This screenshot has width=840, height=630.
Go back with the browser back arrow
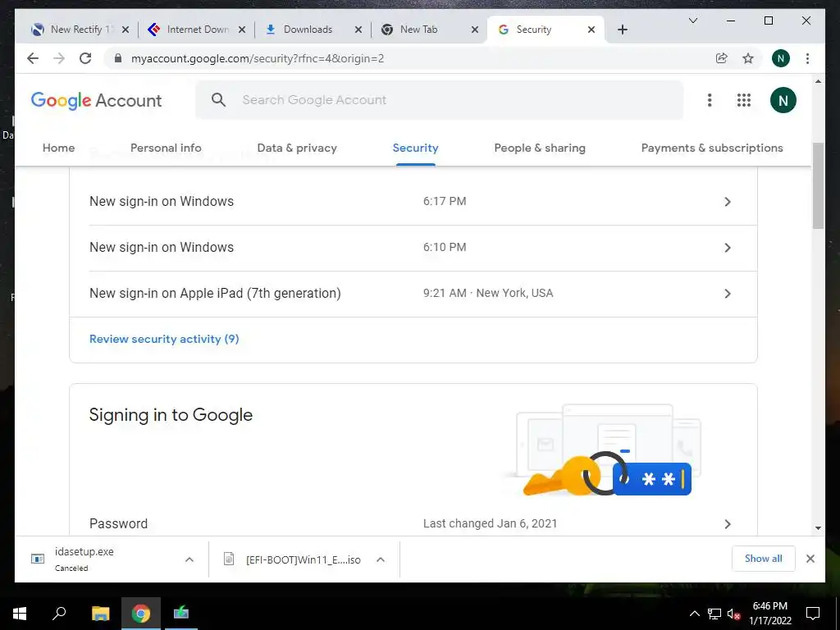[33, 58]
